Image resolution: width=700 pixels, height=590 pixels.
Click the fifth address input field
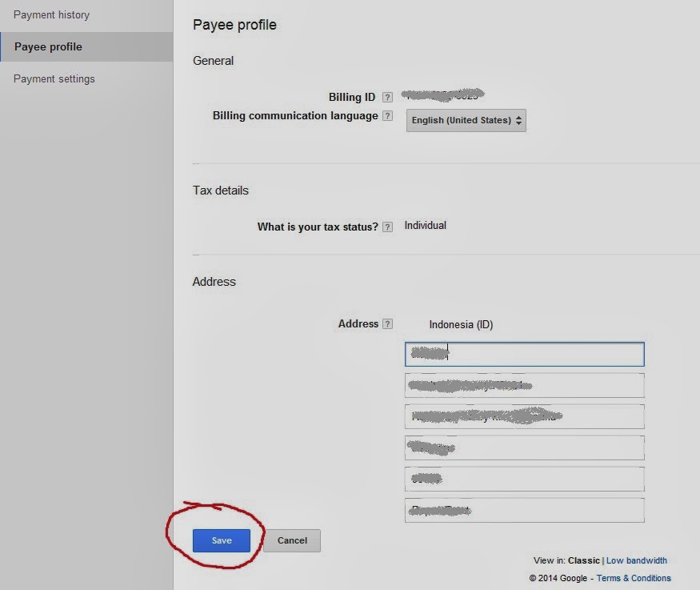(x=524, y=478)
